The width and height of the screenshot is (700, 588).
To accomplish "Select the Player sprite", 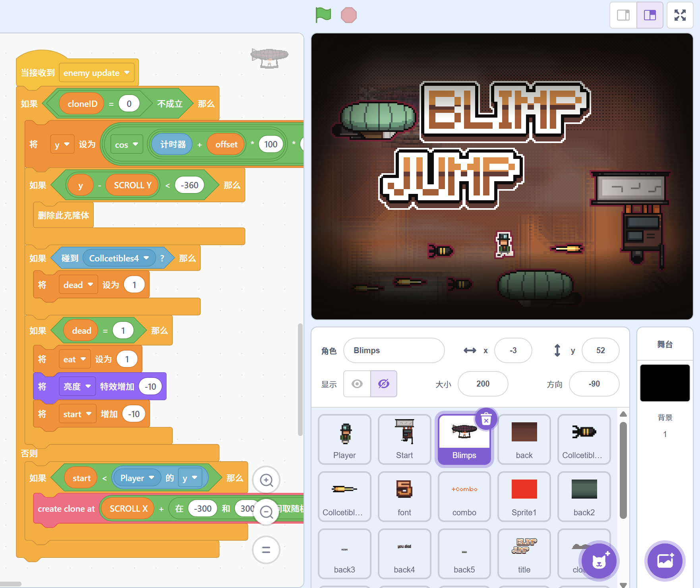I will tap(344, 439).
